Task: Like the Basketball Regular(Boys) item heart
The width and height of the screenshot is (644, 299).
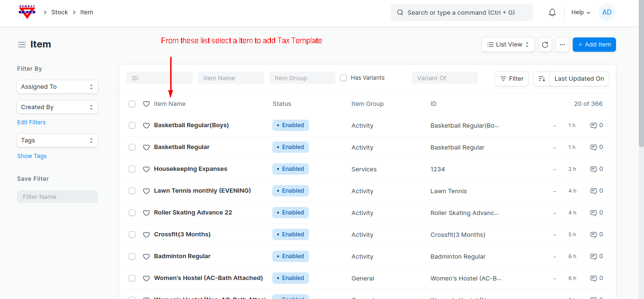Action: click(146, 126)
